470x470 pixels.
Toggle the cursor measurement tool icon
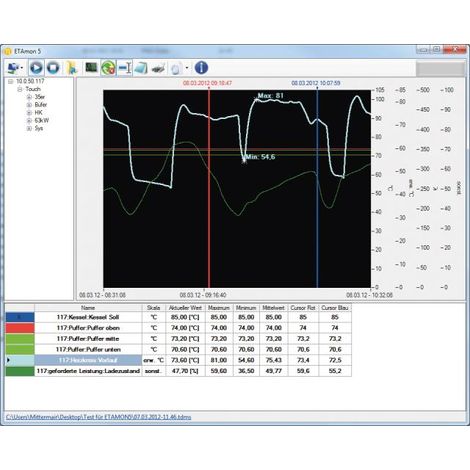[125, 68]
